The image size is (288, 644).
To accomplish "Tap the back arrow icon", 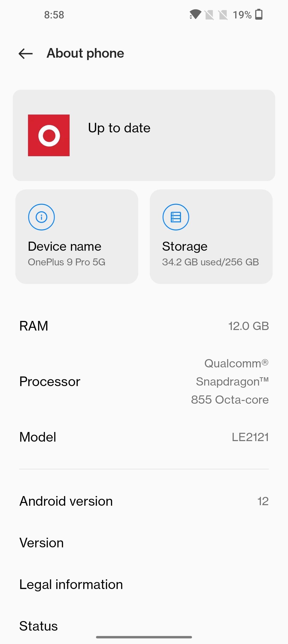I will [x=26, y=54].
